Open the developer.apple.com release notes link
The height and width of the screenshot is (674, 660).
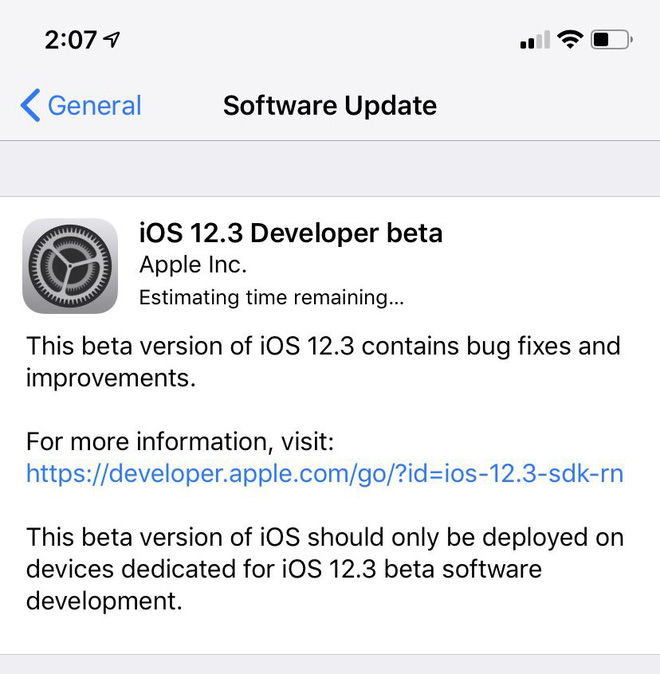[x=325, y=474]
